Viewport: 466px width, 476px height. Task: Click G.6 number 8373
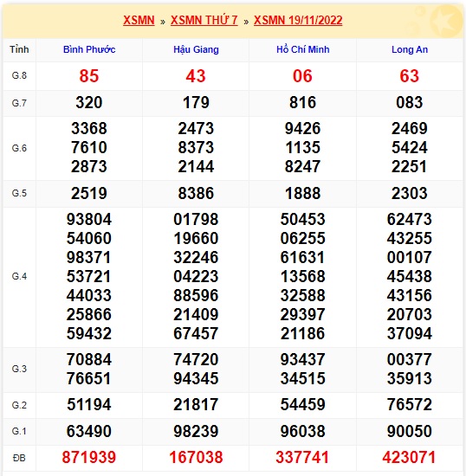(x=196, y=147)
